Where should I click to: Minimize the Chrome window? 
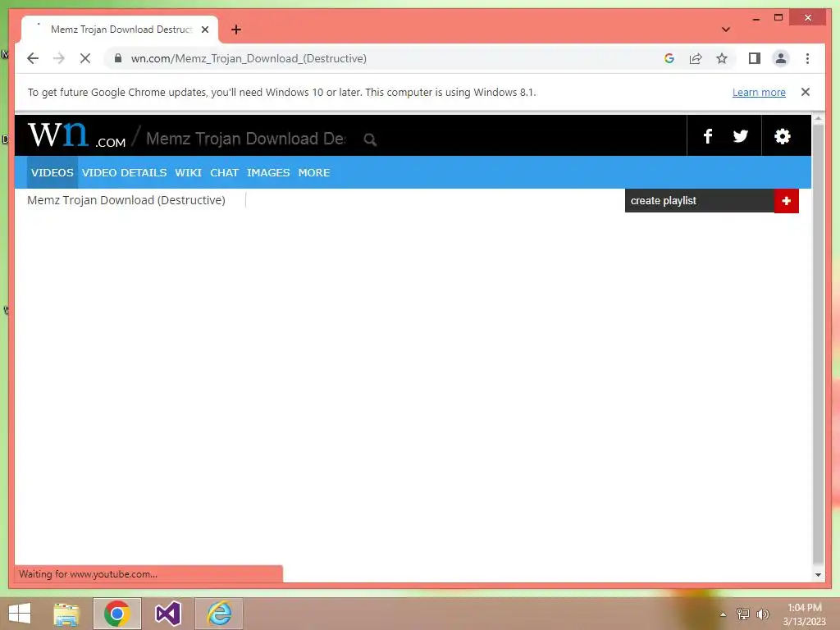756,18
